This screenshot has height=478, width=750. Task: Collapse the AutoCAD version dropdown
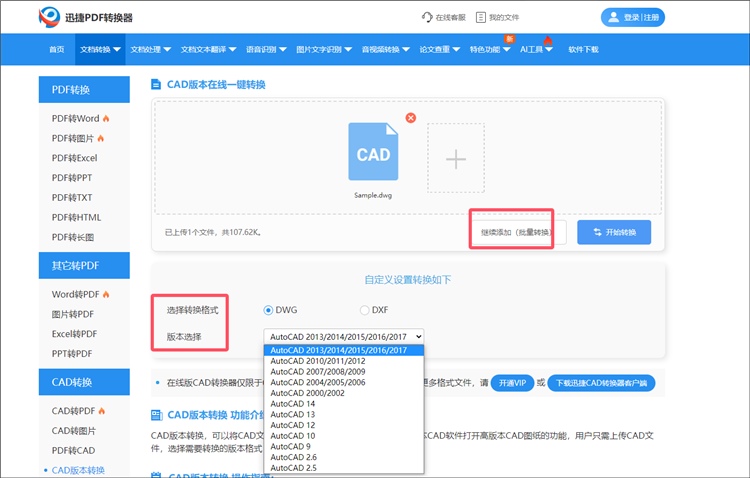345,337
